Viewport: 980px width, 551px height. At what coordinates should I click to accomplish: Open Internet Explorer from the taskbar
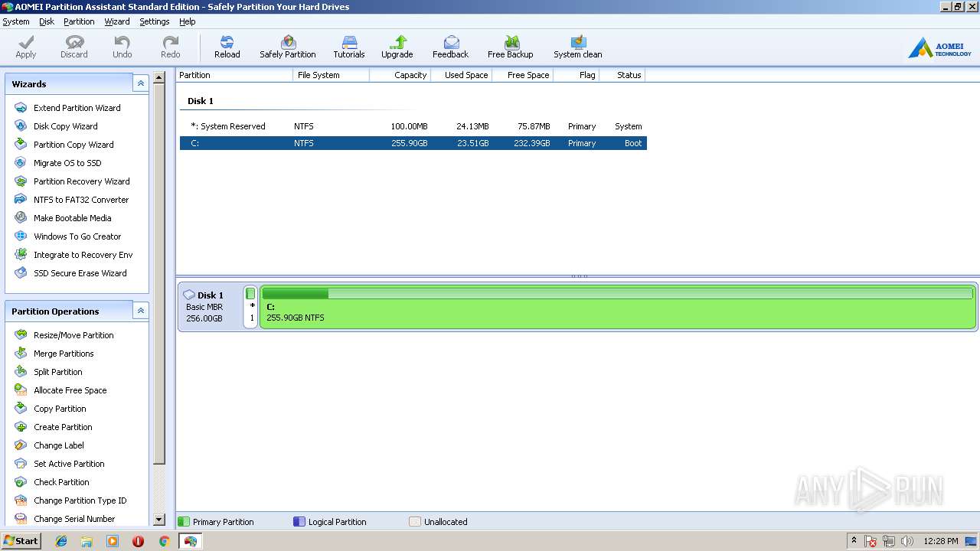[x=61, y=541]
